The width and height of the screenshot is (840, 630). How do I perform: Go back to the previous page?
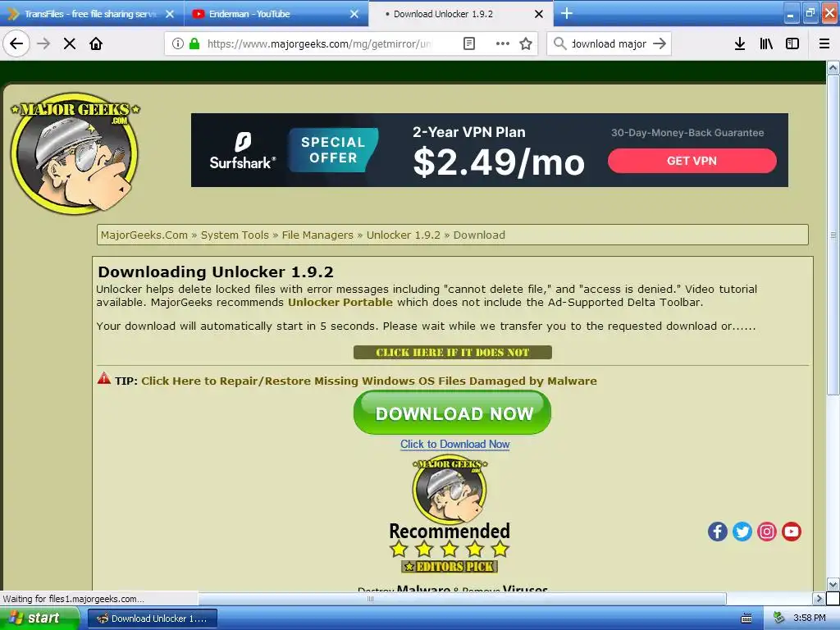click(x=16, y=43)
